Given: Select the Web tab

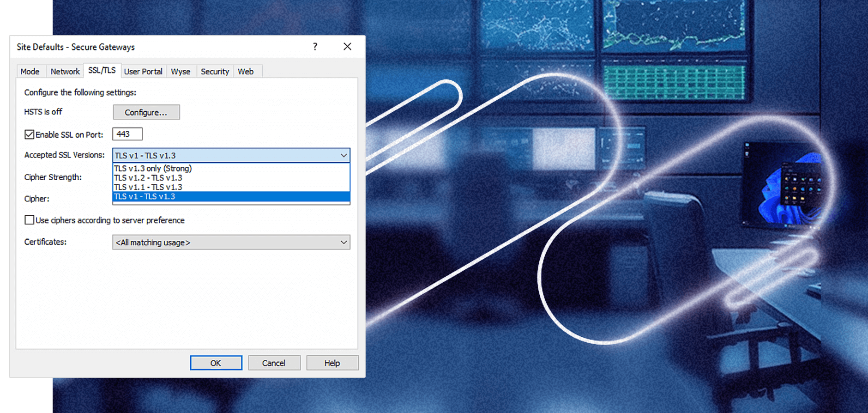Looking at the screenshot, I should 246,72.
